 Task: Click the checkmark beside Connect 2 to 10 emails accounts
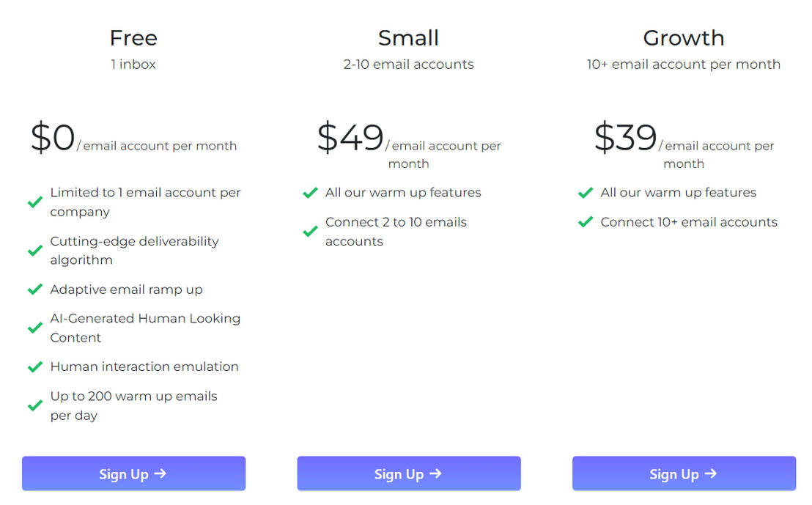click(310, 231)
